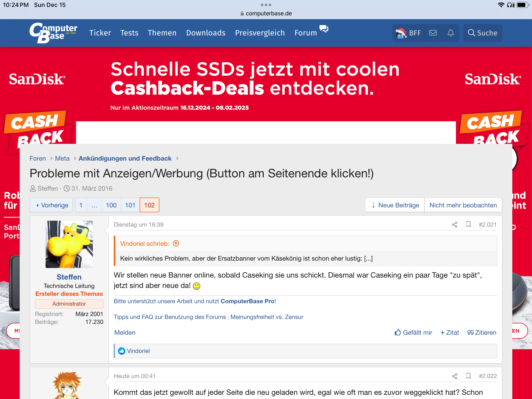Go to the Preisvergleich section
The image size is (532, 399).
(x=260, y=33)
